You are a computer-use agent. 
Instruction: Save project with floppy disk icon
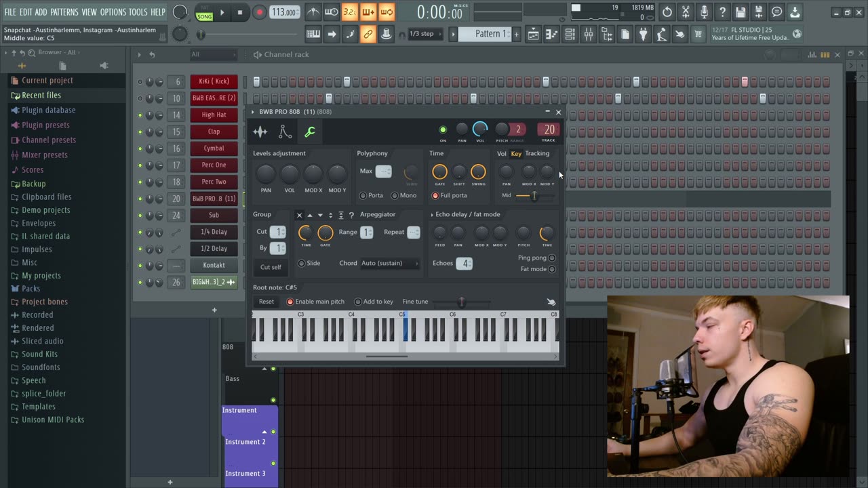pos(741,12)
